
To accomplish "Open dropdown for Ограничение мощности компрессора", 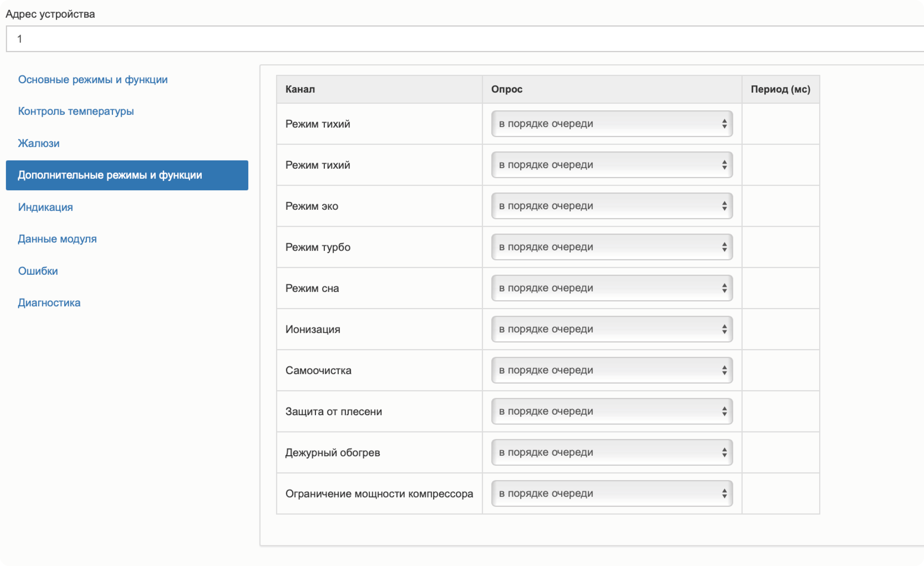I will 612,493.
